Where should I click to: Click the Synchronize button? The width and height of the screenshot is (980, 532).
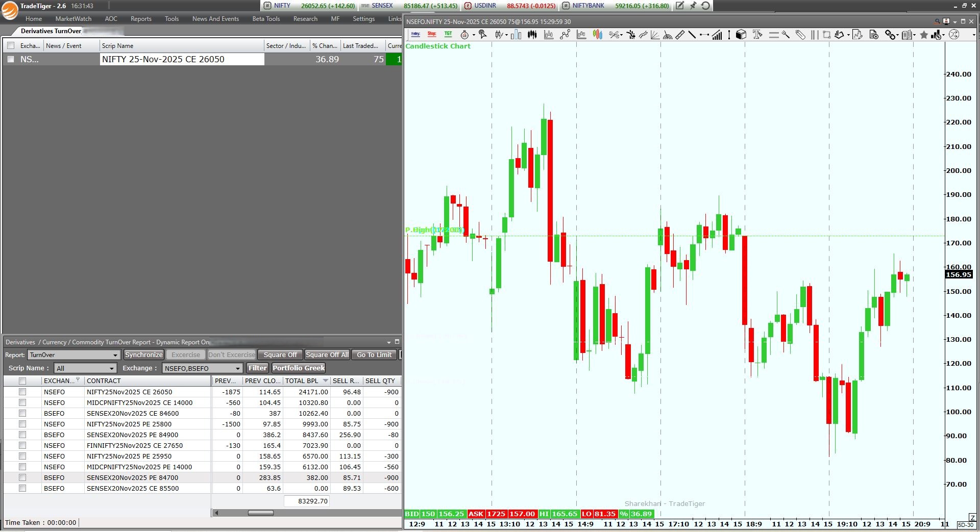click(x=144, y=355)
